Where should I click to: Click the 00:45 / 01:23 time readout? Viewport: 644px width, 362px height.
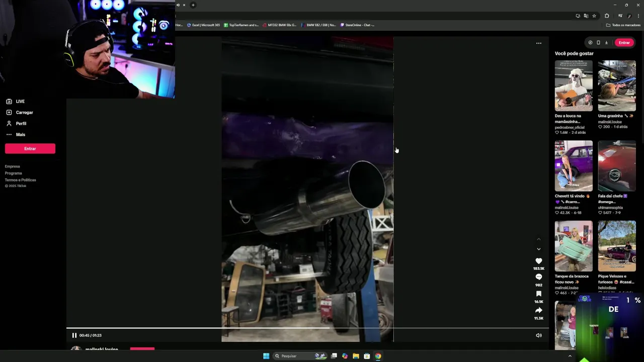pos(90,335)
